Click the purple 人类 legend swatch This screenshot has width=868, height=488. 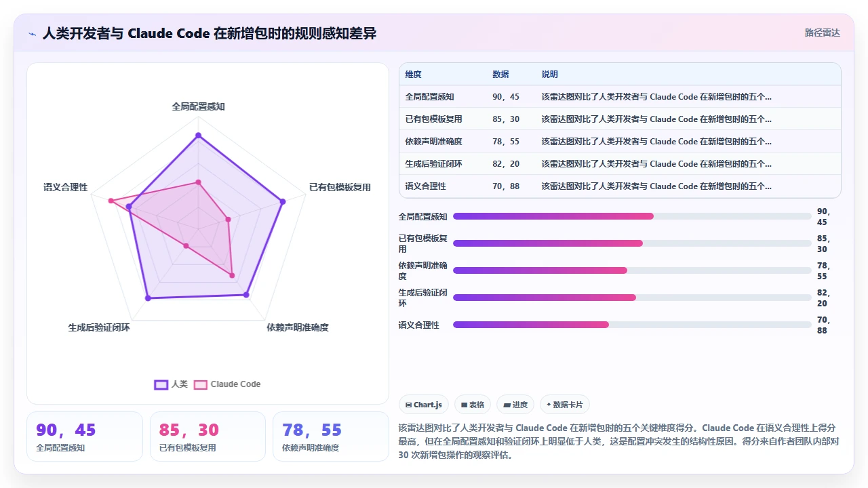click(x=161, y=384)
